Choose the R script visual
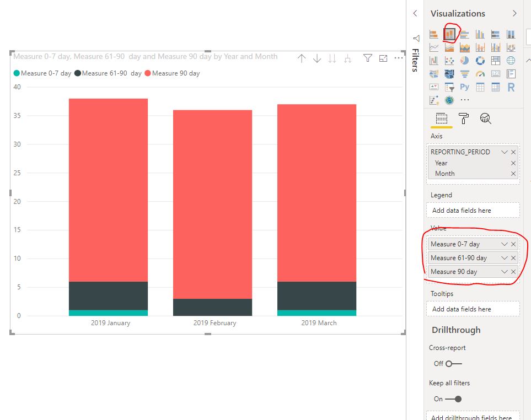The width and height of the screenshot is (531, 420). coord(511,87)
